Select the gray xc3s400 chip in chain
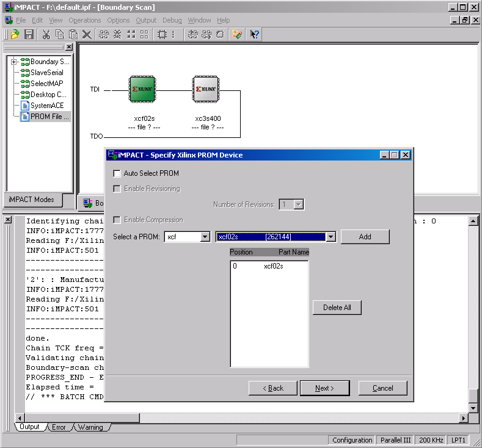Viewport: 482px width, 448px height. point(206,89)
